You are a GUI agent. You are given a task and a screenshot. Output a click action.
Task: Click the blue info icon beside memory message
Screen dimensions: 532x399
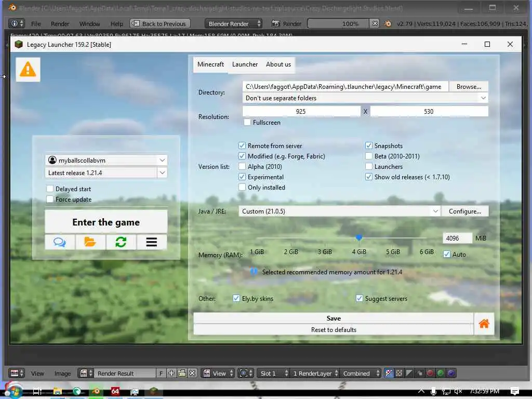point(254,272)
